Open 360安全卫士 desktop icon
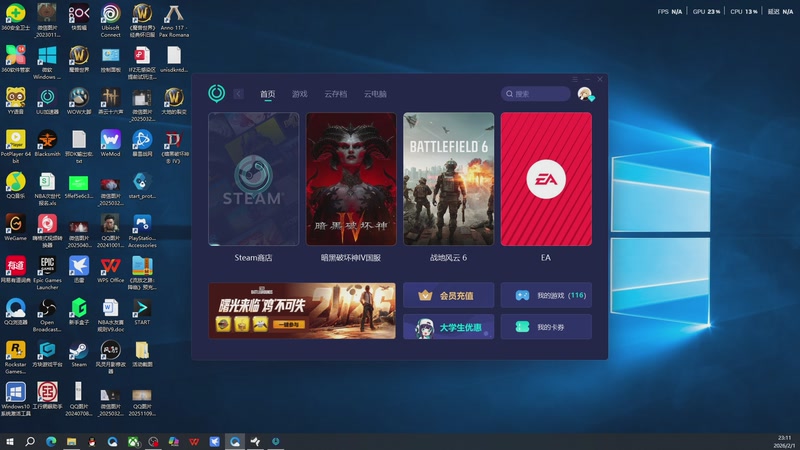 tap(15, 17)
